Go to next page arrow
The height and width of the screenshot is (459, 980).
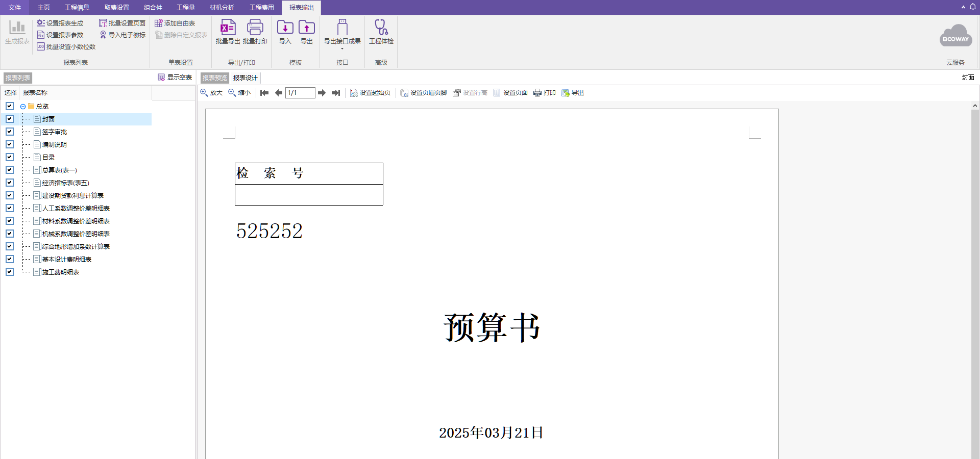322,93
